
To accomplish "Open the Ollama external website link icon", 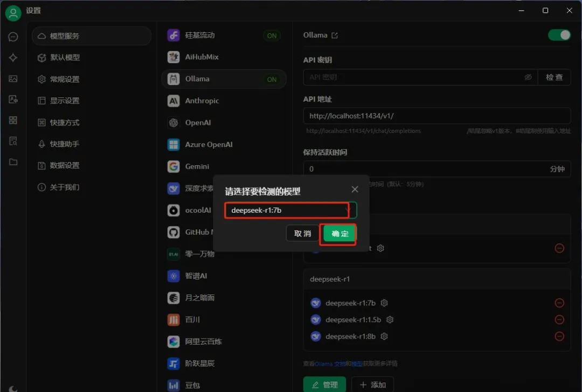I will 335,36.
